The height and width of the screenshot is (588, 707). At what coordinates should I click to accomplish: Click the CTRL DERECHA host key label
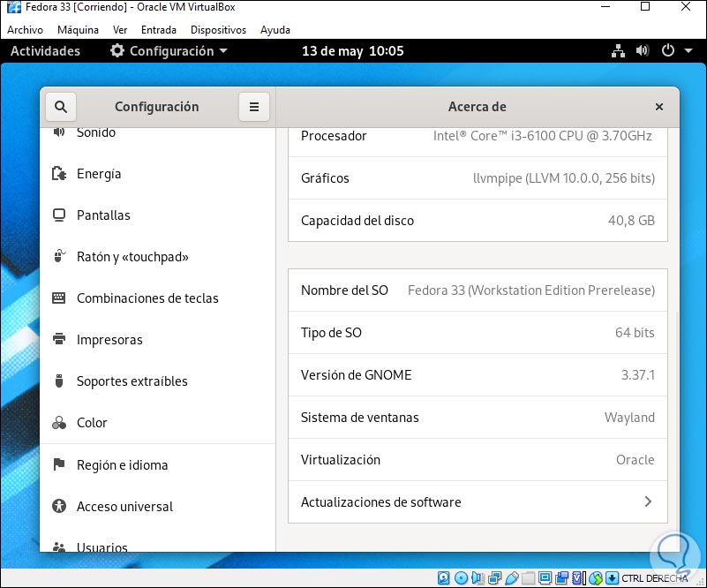click(x=655, y=578)
